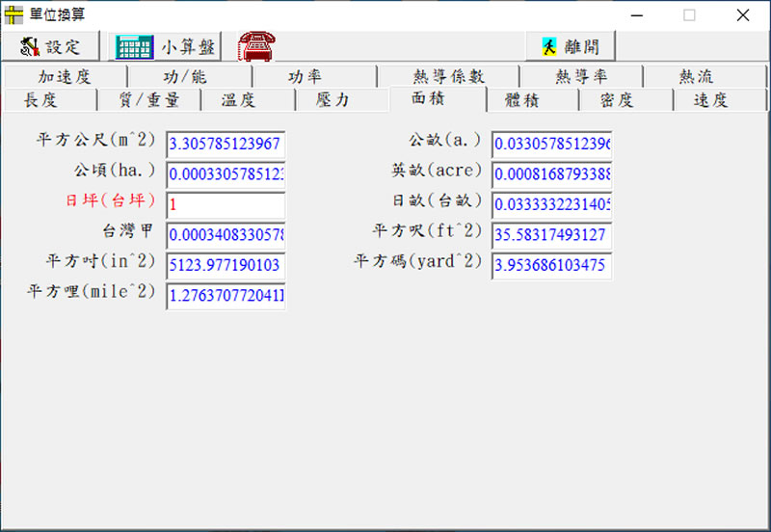Open the 設定 settings button
This screenshot has height=532, width=771.
(52, 46)
